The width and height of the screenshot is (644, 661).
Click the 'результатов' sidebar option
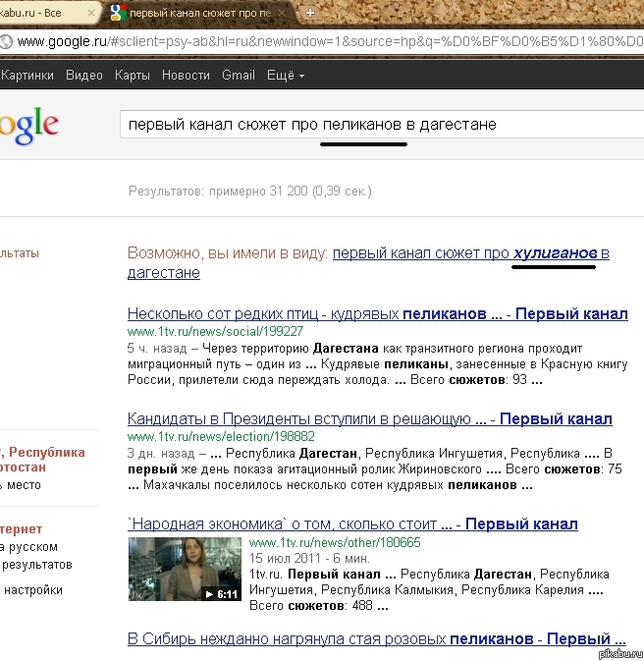pyautogui.click(x=37, y=565)
